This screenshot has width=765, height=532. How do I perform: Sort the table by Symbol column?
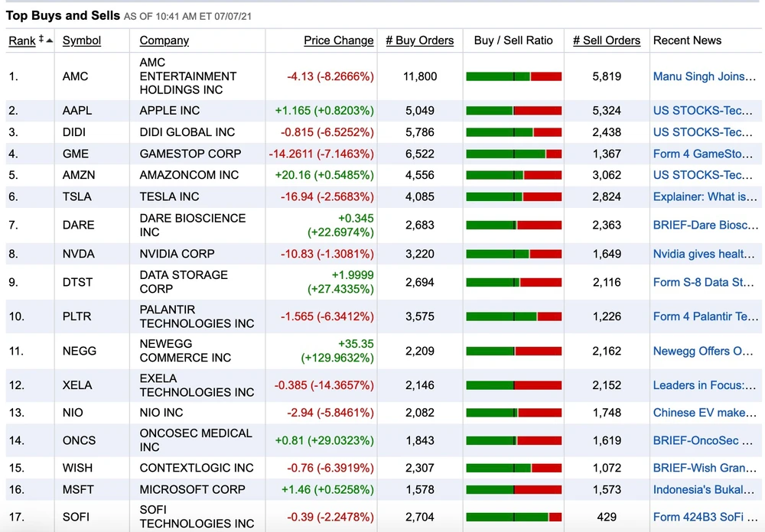coord(82,41)
